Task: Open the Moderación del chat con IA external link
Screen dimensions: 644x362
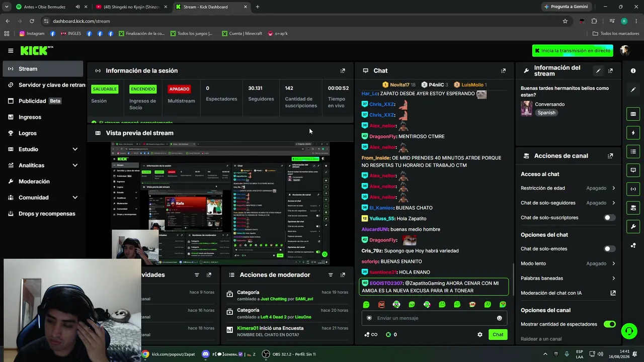Action: [x=613, y=293]
